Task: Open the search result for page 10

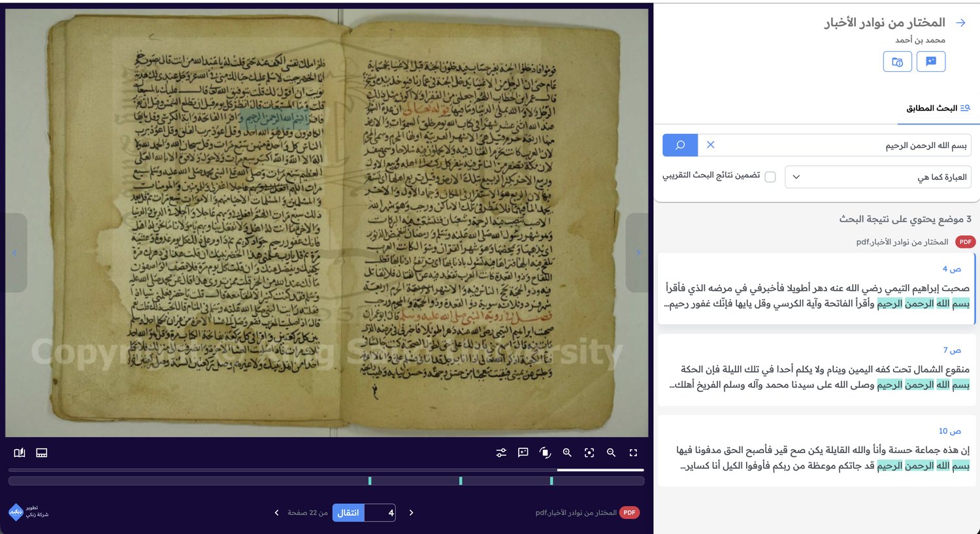Action: (x=817, y=451)
